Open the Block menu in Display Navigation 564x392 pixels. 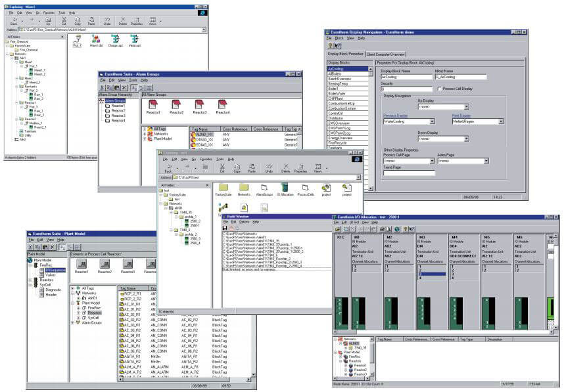tap(339, 38)
